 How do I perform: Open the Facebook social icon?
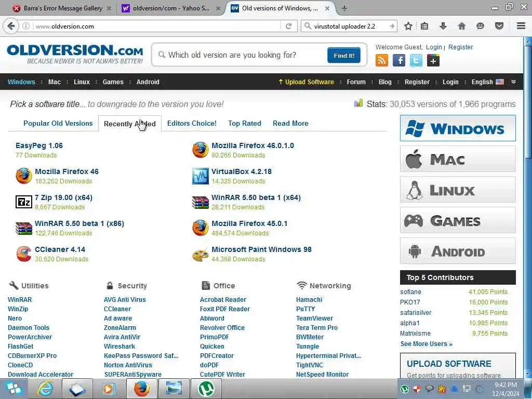click(399, 60)
